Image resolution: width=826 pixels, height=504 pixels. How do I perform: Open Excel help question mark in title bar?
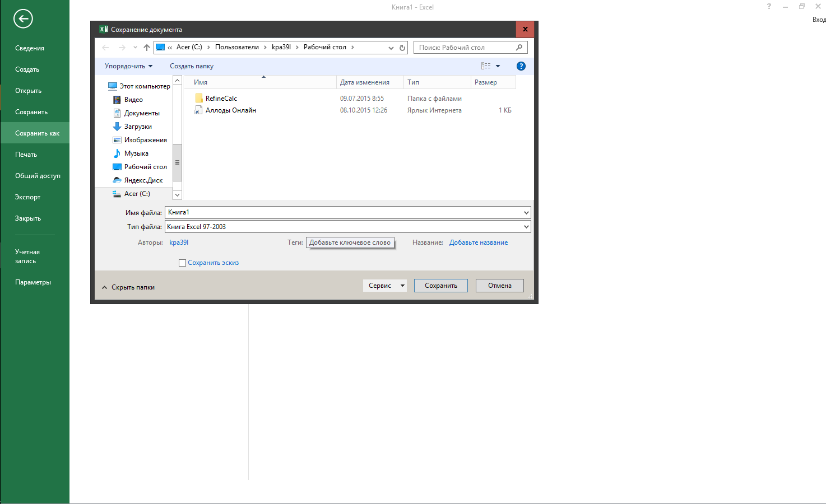pos(769,7)
